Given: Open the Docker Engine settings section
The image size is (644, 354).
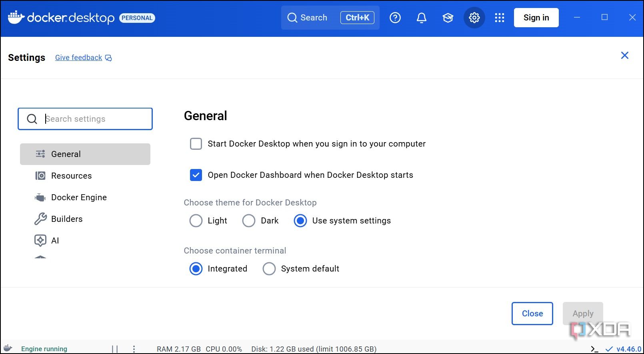Looking at the screenshot, I should [x=79, y=197].
